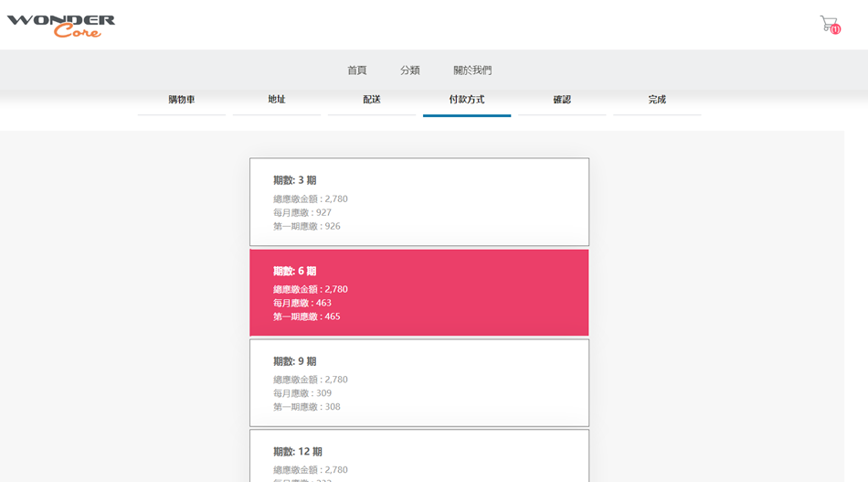Viewport: 868px width, 482px height.
Task: Choose the 12 期 installment plan
Action: pyautogui.click(x=419, y=456)
